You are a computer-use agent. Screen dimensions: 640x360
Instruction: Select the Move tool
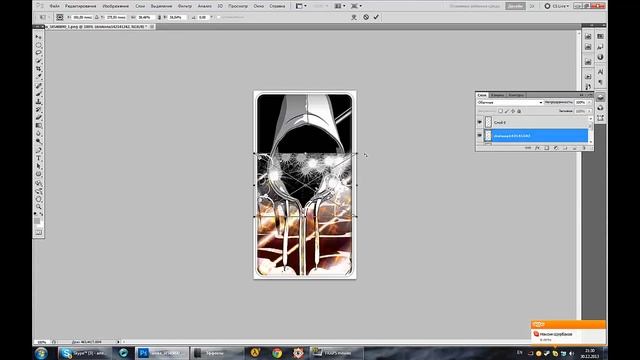(38, 37)
